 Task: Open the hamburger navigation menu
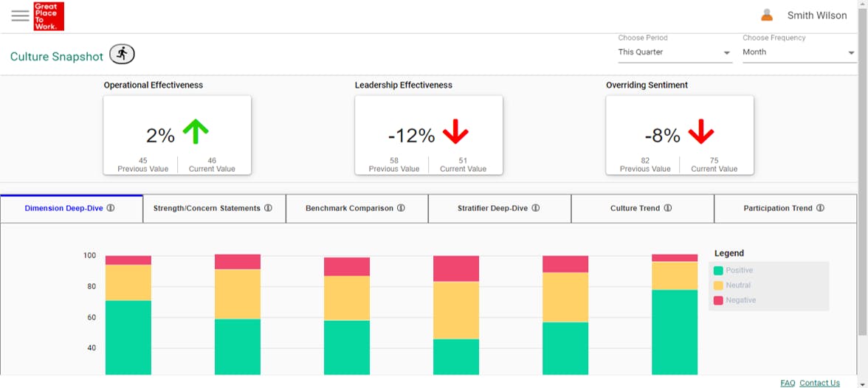click(x=20, y=15)
